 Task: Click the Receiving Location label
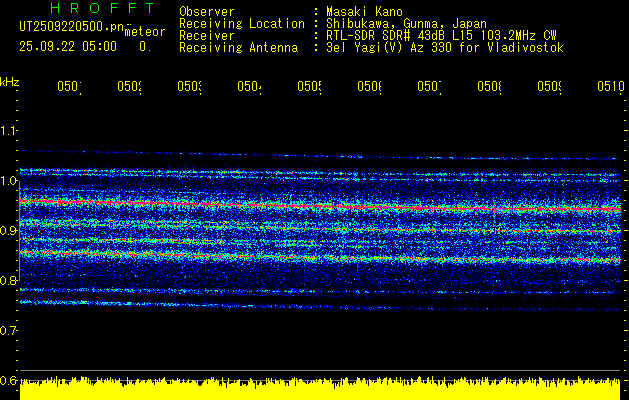(x=242, y=24)
